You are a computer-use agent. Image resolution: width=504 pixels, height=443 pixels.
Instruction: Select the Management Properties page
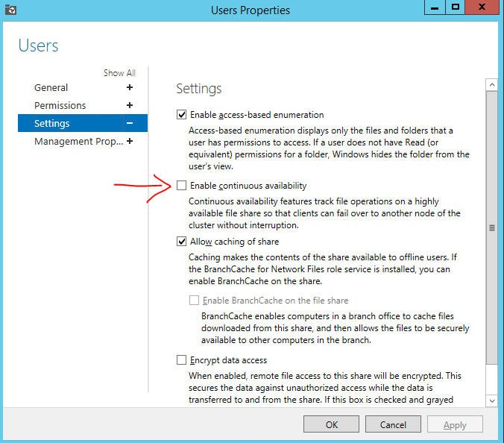click(x=78, y=141)
